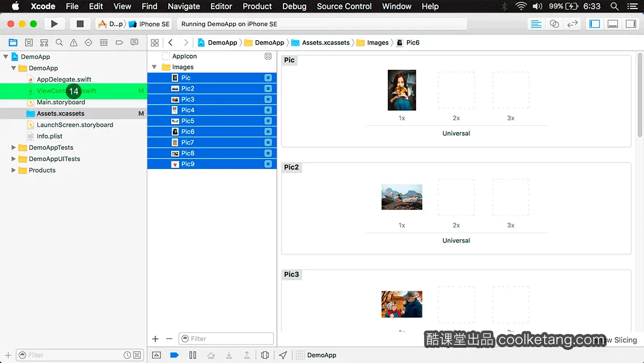
Task: Open the Debug navigator icon
Action: (x=104, y=43)
